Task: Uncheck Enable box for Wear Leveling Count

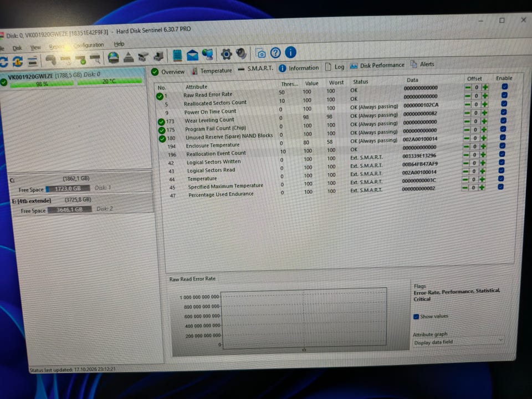Action: (x=504, y=120)
